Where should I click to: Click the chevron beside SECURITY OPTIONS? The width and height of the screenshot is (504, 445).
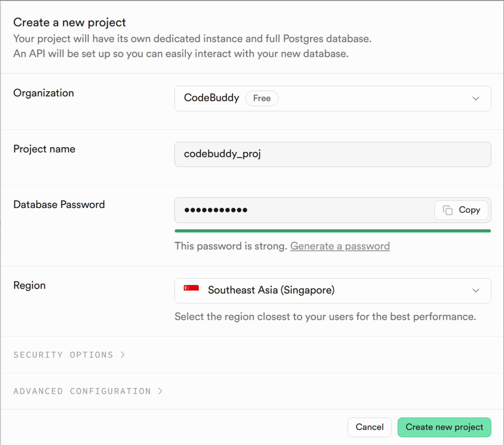click(x=123, y=355)
